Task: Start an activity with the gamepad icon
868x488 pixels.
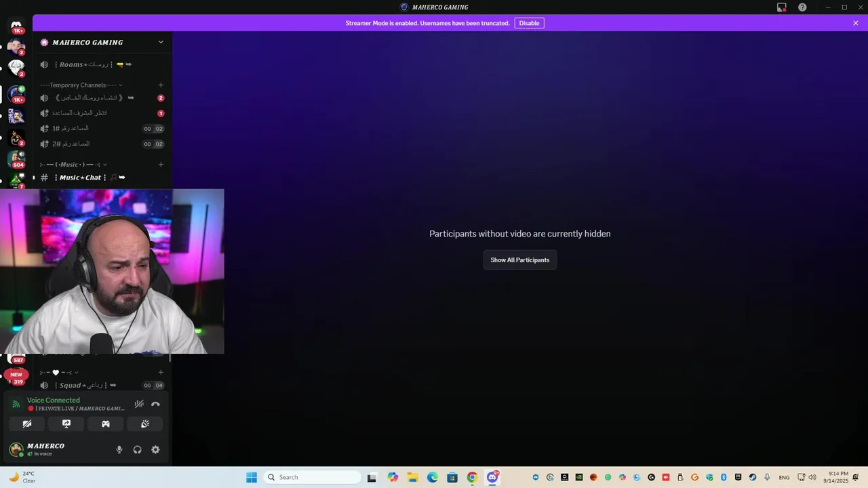Action: tap(106, 424)
